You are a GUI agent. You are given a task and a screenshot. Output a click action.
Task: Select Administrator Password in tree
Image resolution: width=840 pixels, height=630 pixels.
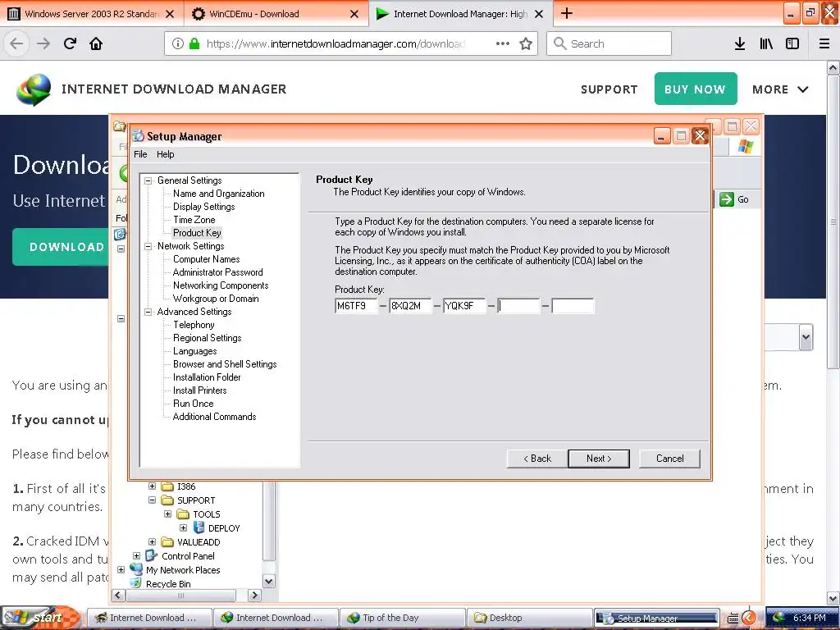click(217, 272)
